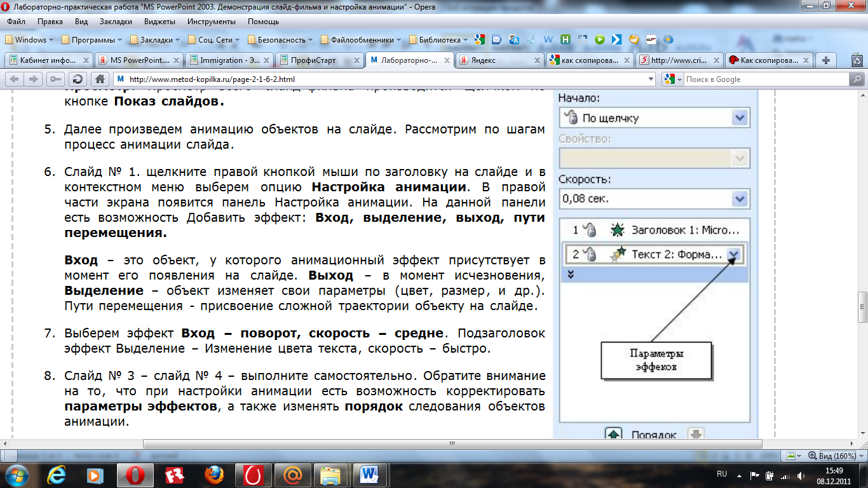Click the RU language indicator in tray

721,474
